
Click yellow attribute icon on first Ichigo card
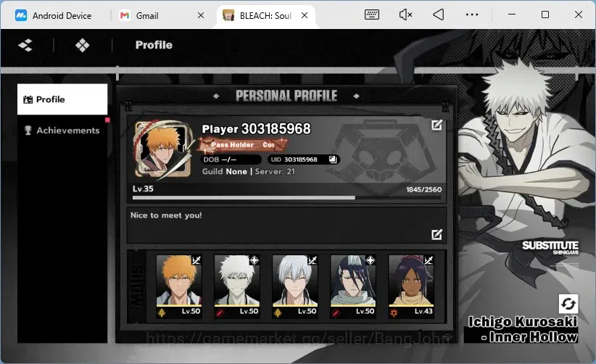(x=162, y=313)
